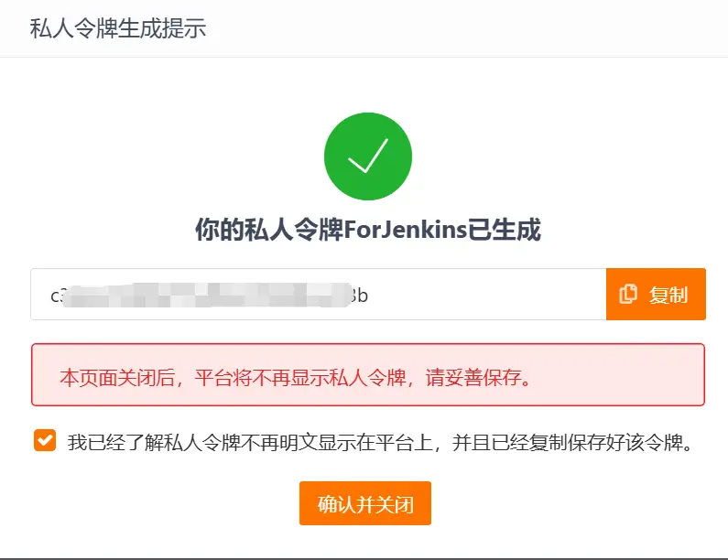Click the red warning banner about saving token

[368, 375]
